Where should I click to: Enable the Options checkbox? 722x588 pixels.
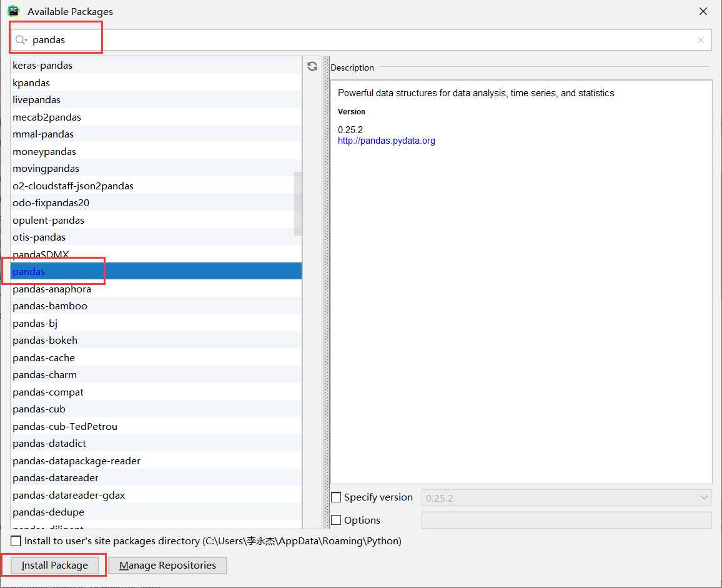click(x=336, y=520)
